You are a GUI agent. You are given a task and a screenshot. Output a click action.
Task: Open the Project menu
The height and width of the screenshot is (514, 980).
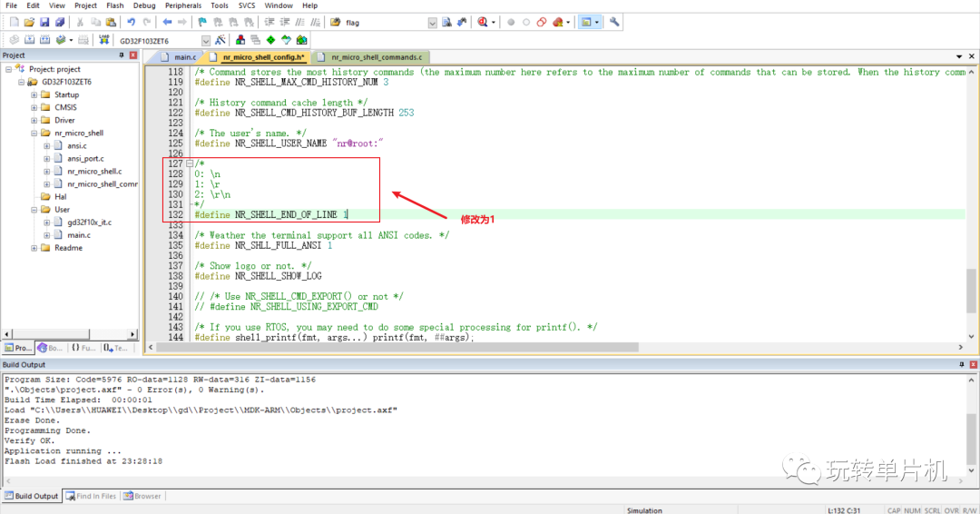[85, 5]
